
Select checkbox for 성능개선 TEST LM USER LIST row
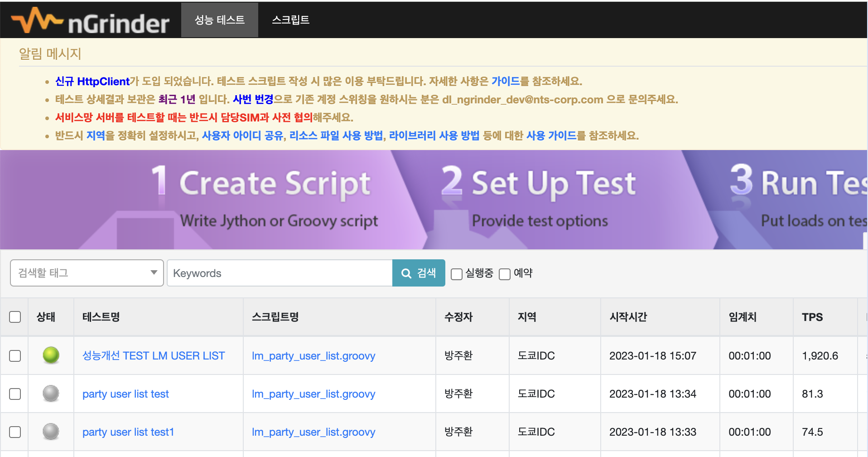coord(15,356)
